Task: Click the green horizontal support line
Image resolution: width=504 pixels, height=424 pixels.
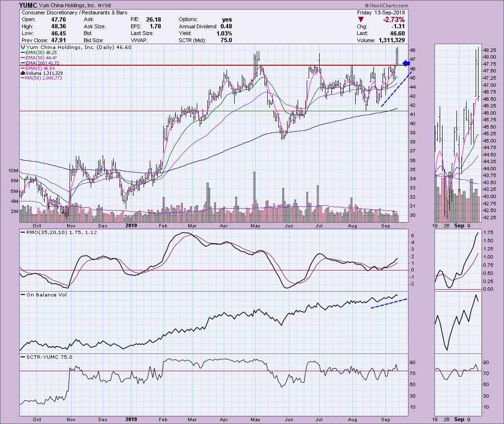Action: tap(192, 111)
